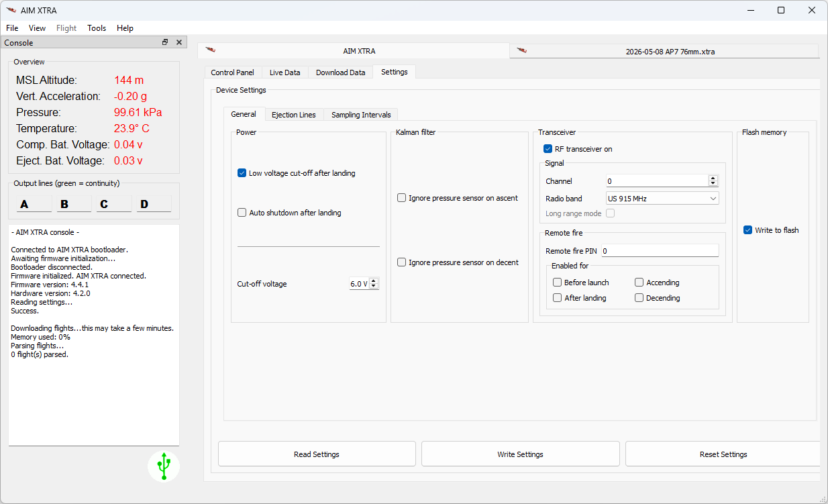This screenshot has height=504, width=828.
Task: Switch to the Download Data tab
Action: coord(340,72)
